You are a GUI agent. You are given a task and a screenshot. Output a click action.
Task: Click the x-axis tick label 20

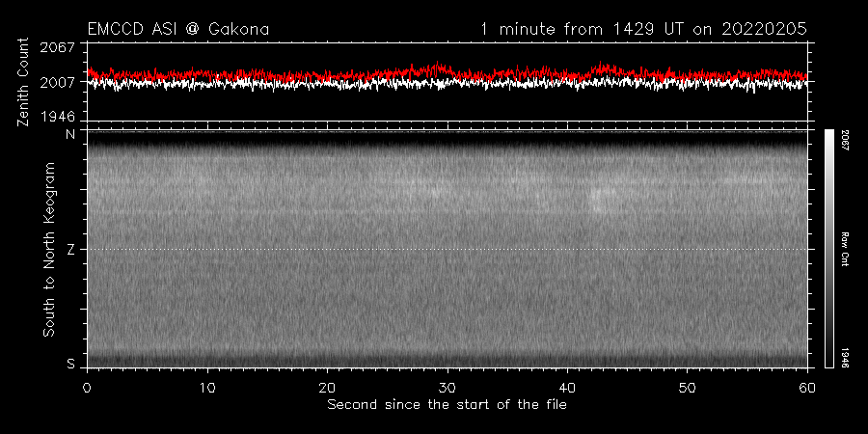coord(327,387)
